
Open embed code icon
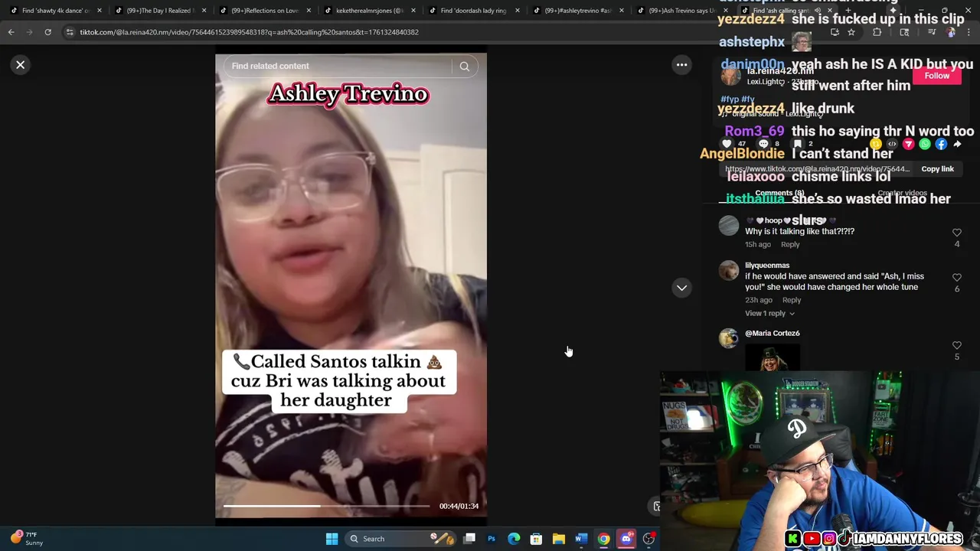point(892,144)
